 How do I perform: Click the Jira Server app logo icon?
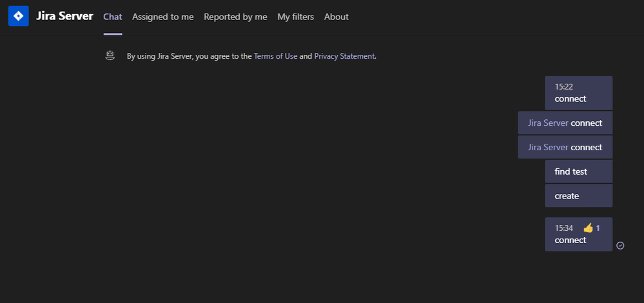pos(19,16)
